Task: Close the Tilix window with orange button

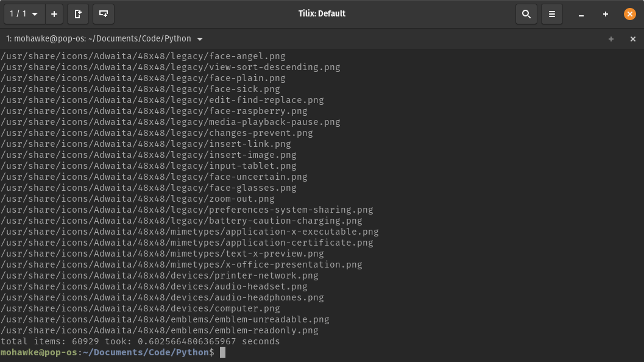Action: tap(630, 13)
